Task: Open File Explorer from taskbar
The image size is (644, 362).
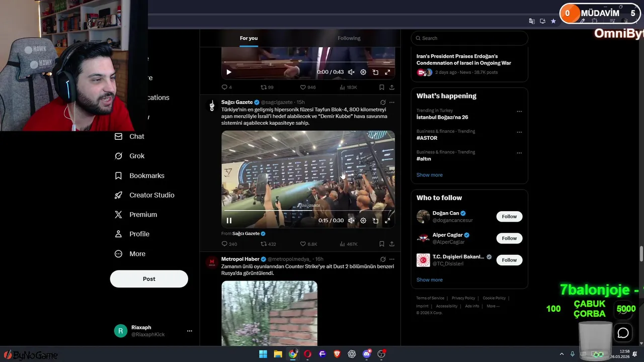Action: [x=278, y=354]
